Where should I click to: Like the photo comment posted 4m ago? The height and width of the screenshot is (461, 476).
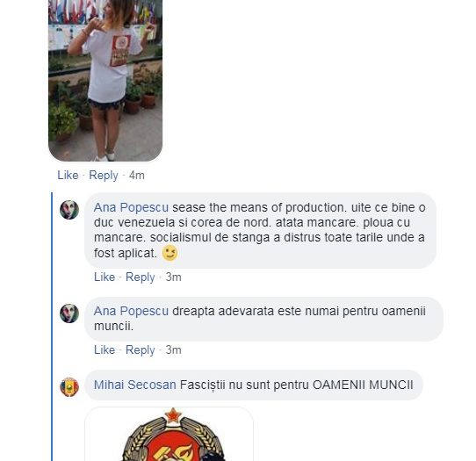click(x=68, y=175)
